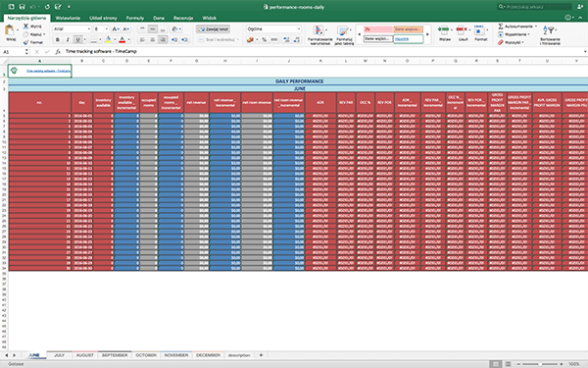588x368 pixels.
Task: Open the TimeCamp hyperlink in cell A1
Action: point(48,71)
